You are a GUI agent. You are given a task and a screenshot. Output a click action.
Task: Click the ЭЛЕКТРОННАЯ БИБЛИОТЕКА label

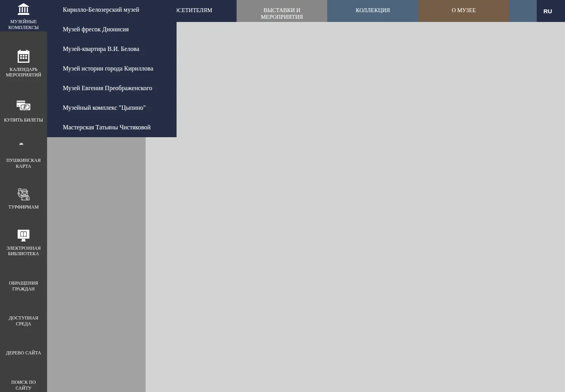24,251
